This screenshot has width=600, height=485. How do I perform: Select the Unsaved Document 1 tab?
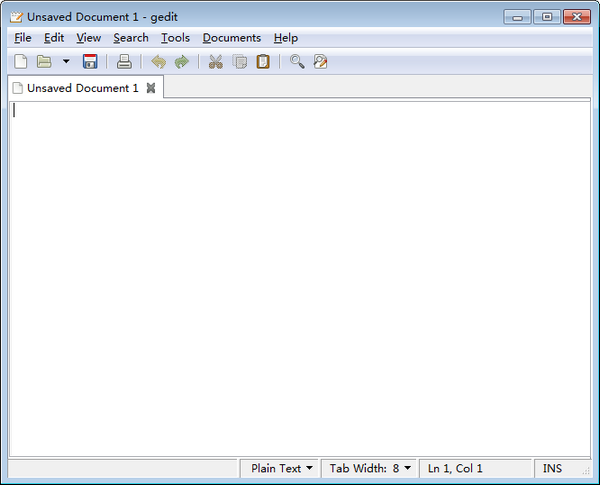click(x=82, y=88)
